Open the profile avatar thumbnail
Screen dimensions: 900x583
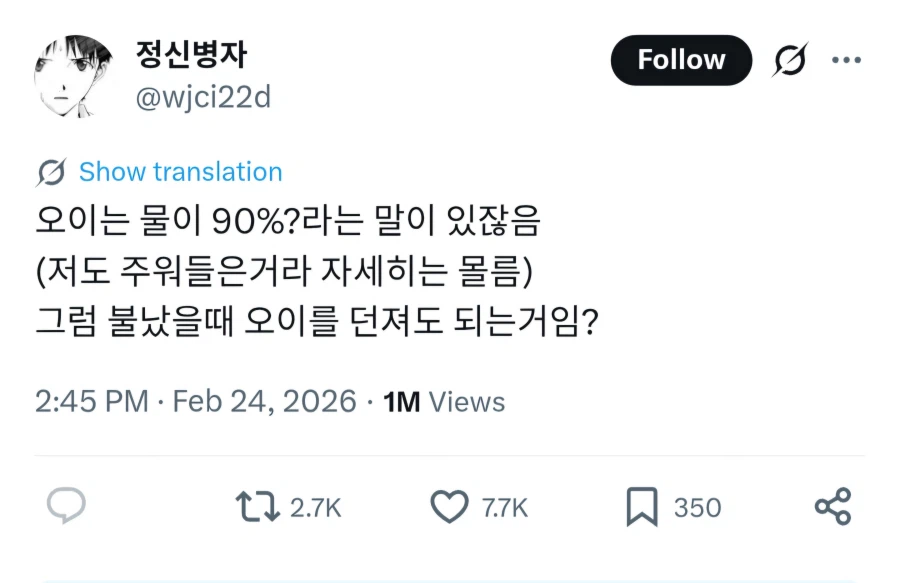72,75
